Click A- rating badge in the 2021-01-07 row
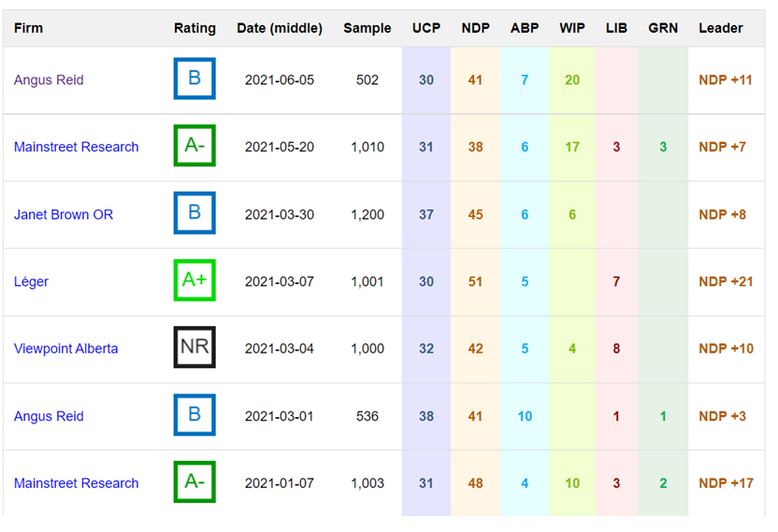This screenshot has height=532, width=778. [x=194, y=482]
